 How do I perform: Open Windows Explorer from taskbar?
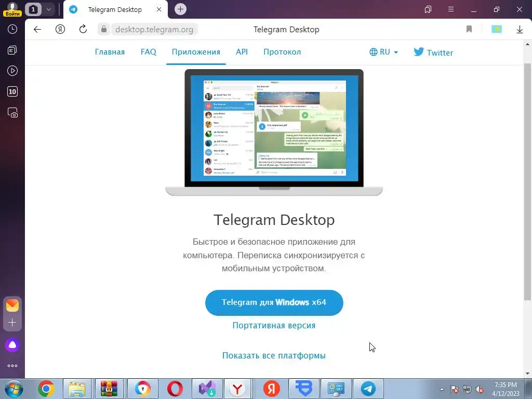point(77,389)
